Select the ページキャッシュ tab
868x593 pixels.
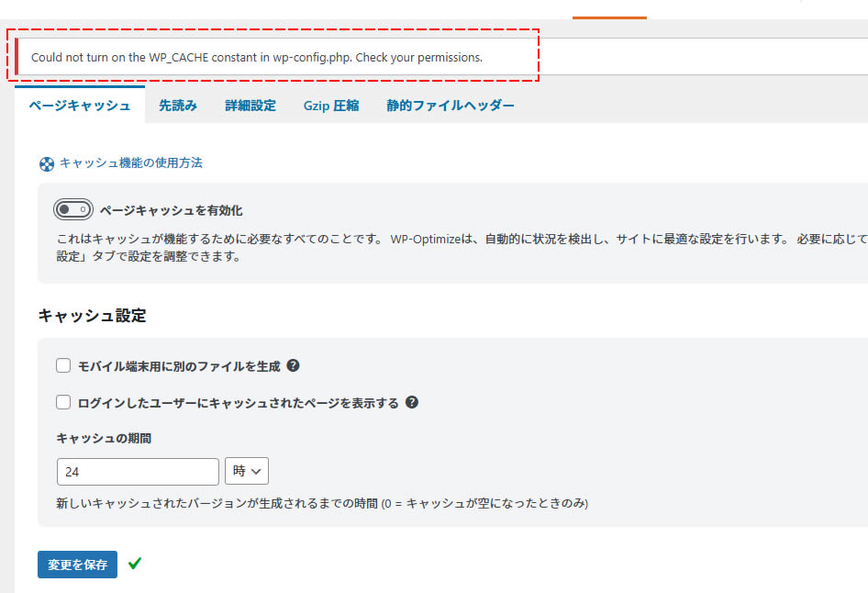coord(81,105)
